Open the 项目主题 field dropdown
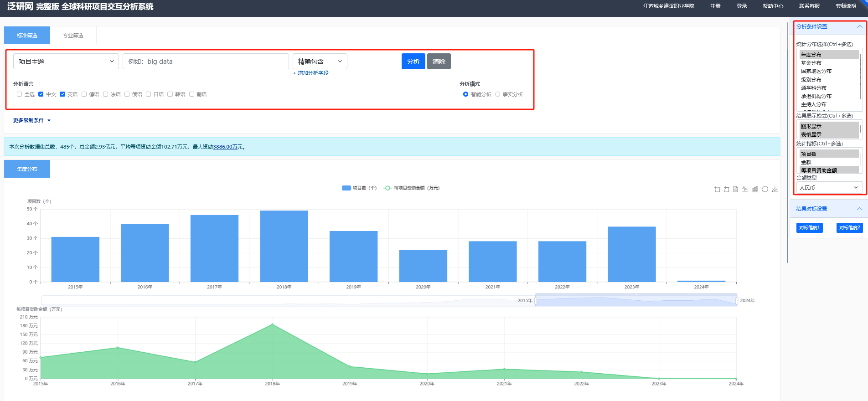The width and height of the screenshot is (868, 401). (66, 62)
